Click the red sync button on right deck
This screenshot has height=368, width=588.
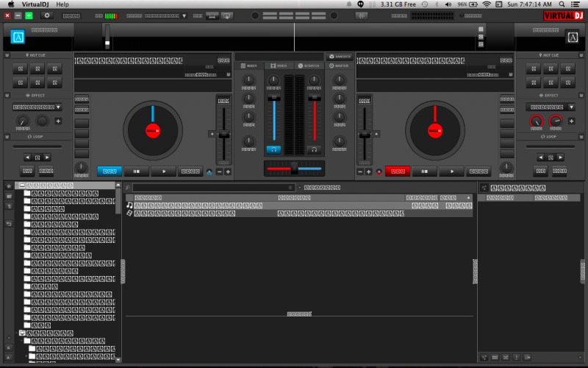tap(398, 171)
